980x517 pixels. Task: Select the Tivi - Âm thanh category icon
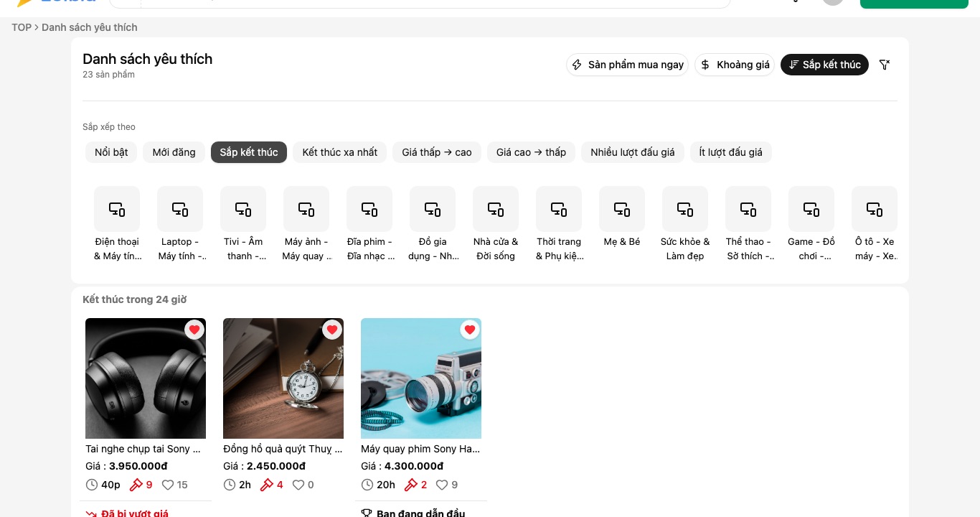point(243,209)
